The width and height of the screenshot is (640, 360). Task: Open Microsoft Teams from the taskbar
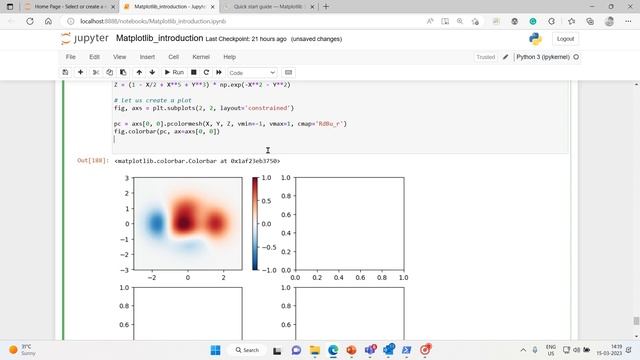click(x=370, y=350)
